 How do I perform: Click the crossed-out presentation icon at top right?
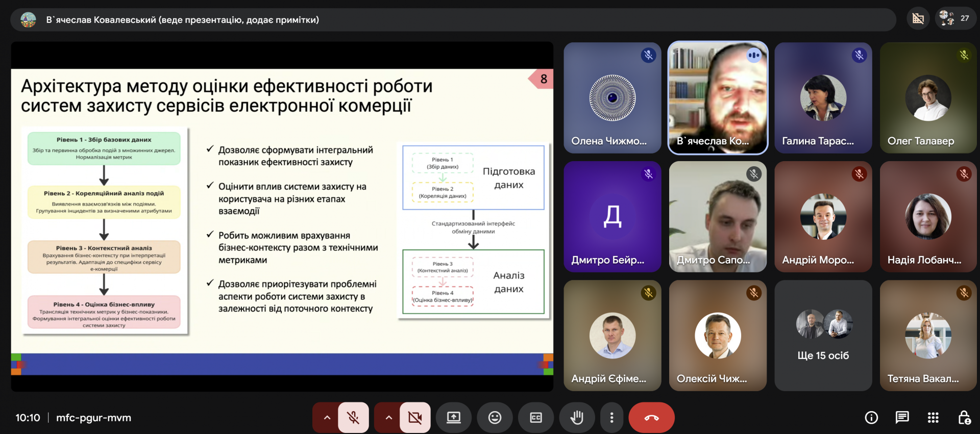[x=918, y=19]
